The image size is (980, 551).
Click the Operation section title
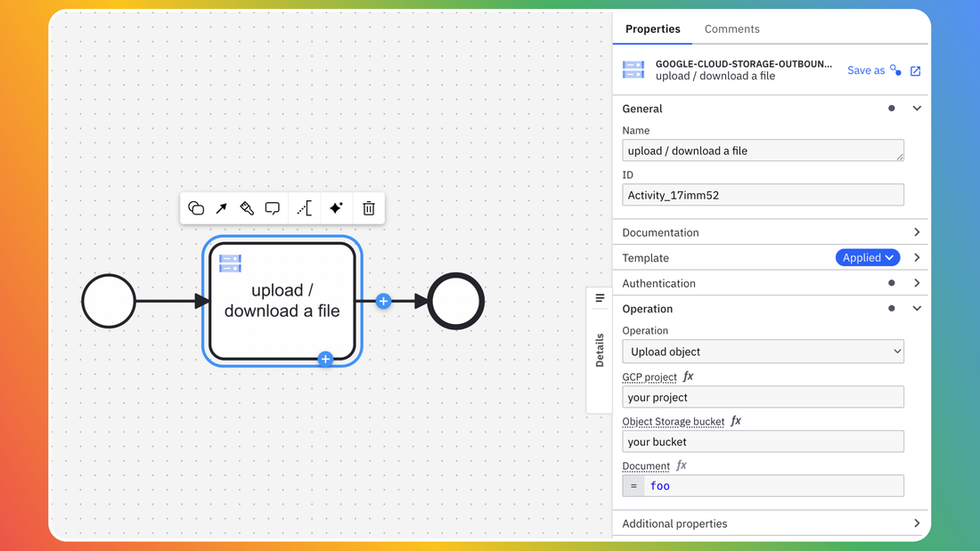click(x=648, y=309)
